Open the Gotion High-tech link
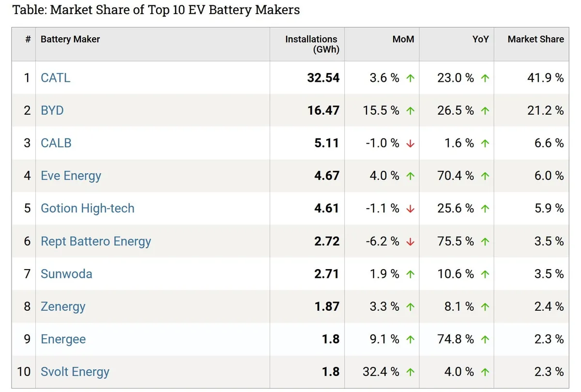 pos(88,209)
